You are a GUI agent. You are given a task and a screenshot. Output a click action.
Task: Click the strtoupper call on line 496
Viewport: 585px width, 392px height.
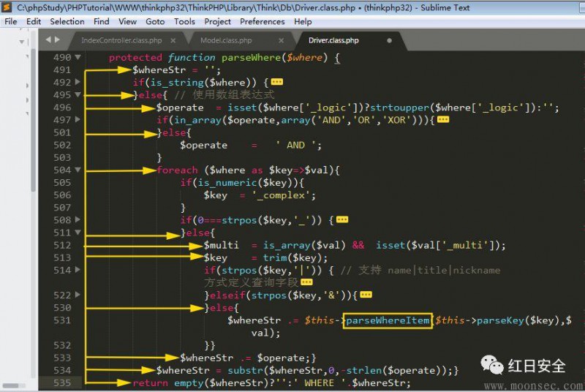(x=399, y=108)
